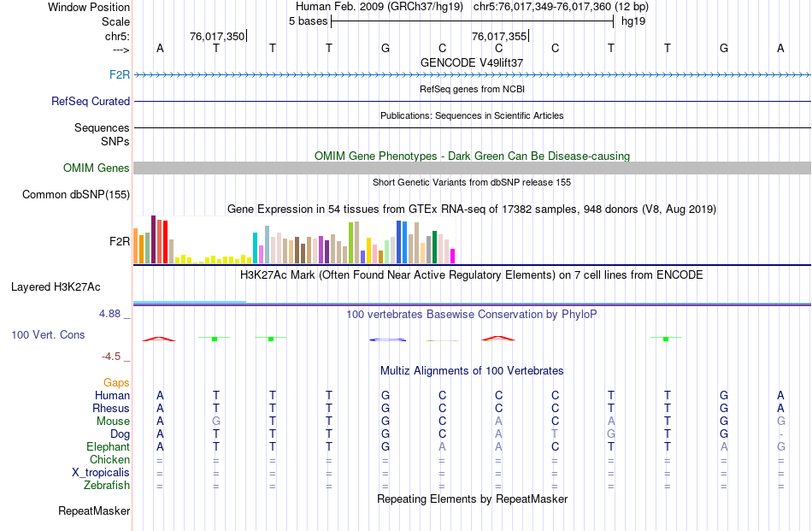This screenshot has height=531, width=812.
Task: Open Repeating Elements by RepeatMasker title
Action: pos(473,499)
